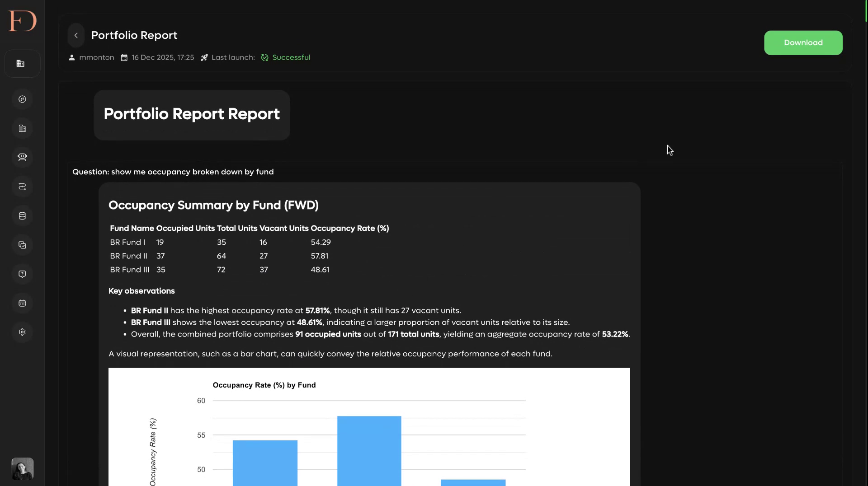Open the database sidebar icon
The image size is (868, 486).
(x=22, y=216)
